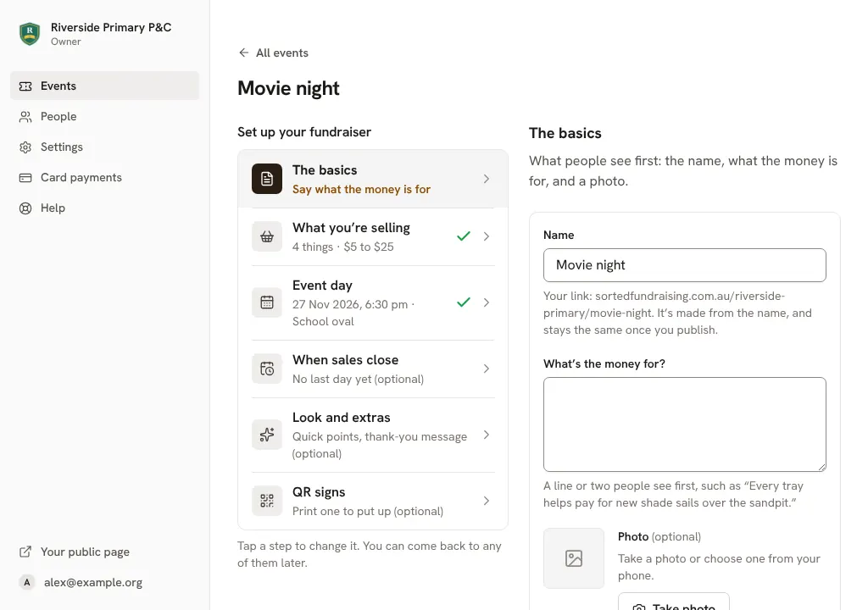Click the Settings gear icon
Viewport: 868px width, 610px height.
pos(25,147)
